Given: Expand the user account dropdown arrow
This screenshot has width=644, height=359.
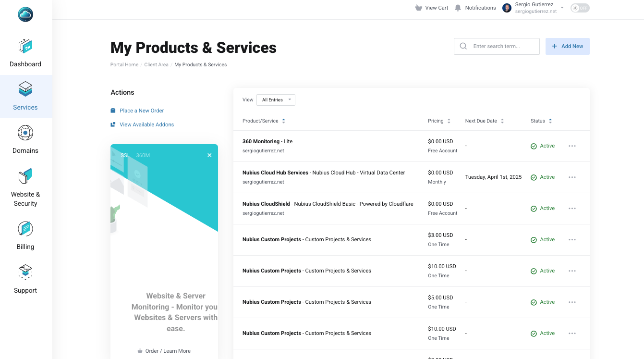Looking at the screenshot, I should pos(562,8).
